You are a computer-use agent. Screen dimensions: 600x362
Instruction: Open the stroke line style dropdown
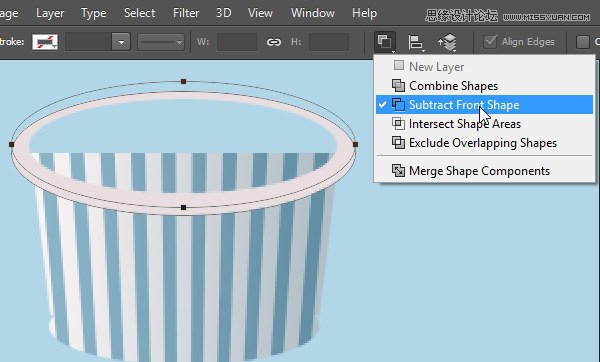161,42
